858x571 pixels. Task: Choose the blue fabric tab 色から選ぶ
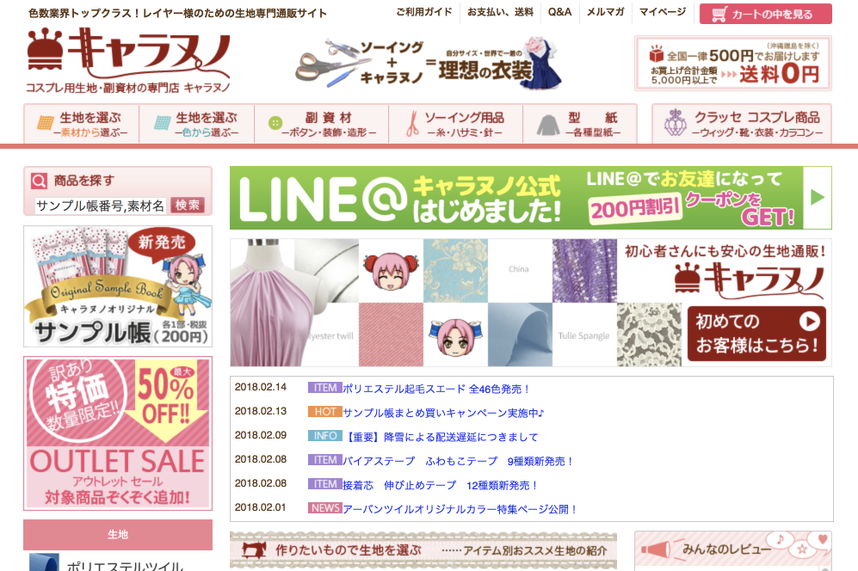tap(197, 124)
